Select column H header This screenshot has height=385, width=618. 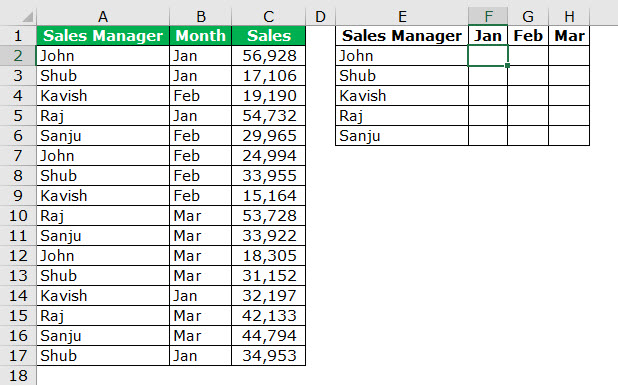pos(569,17)
